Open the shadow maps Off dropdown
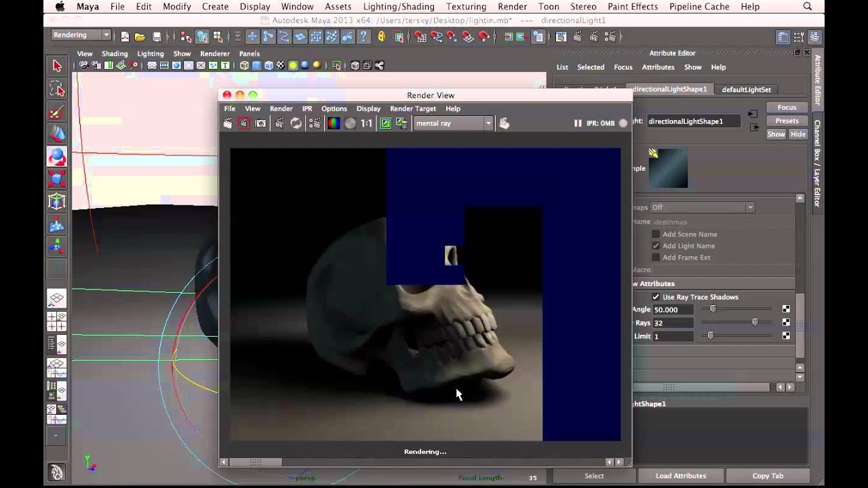The height and width of the screenshot is (488, 868). click(702, 207)
